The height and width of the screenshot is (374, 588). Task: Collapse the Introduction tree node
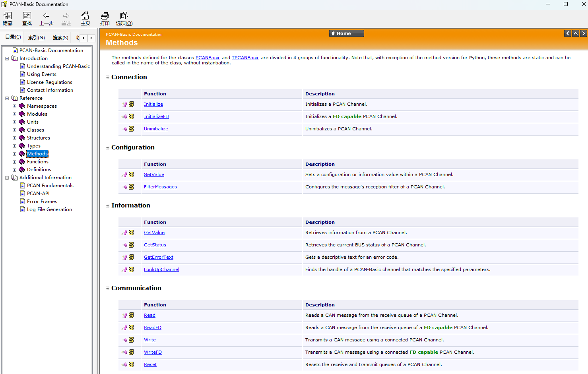click(x=7, y=58)
